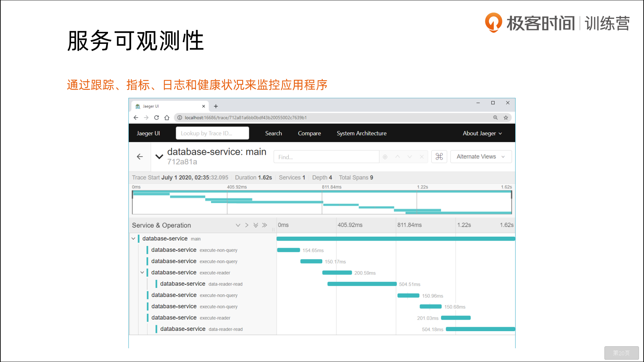The image size is (644, 362).
Task: Expand all spans double chevron
Action: (256, 225)
